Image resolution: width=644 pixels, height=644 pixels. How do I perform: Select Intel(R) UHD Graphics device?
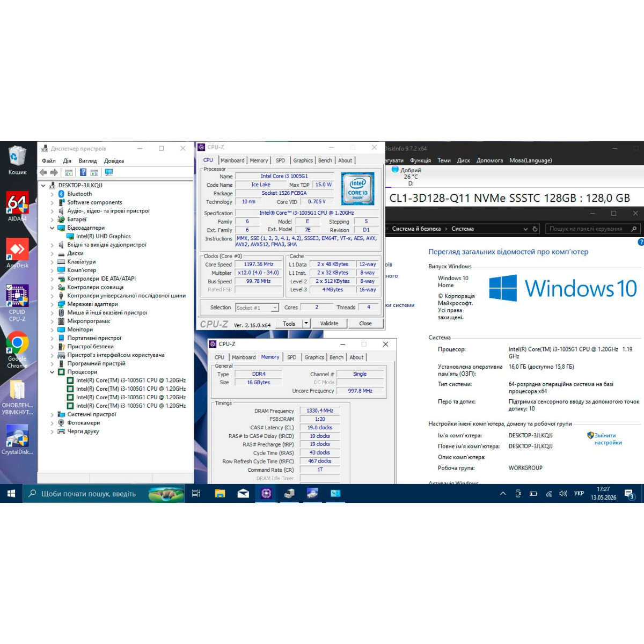(x=103, y=236)
